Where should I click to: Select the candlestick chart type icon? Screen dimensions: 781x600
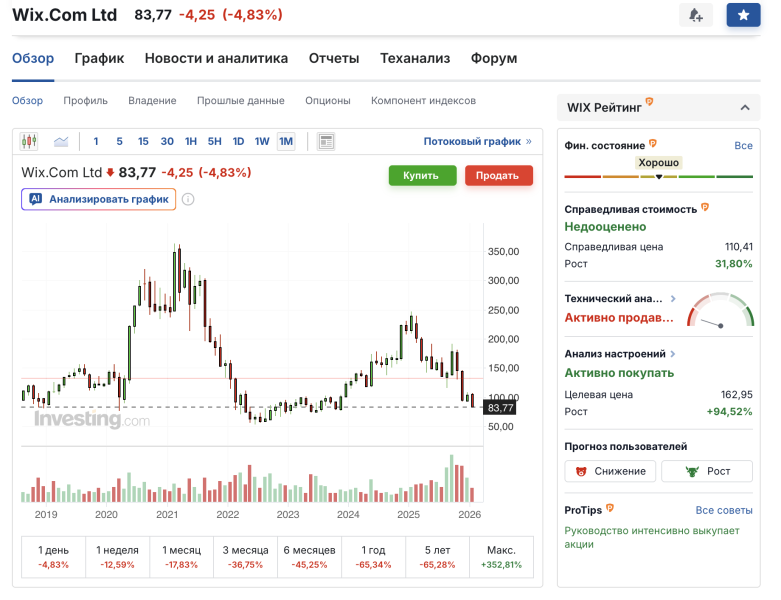(28, 141)
